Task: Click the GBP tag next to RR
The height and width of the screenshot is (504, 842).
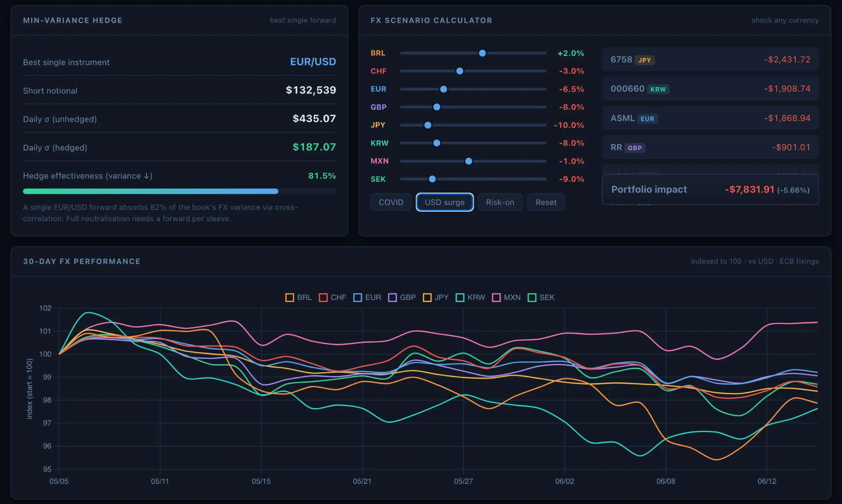Action: [635, 148]
